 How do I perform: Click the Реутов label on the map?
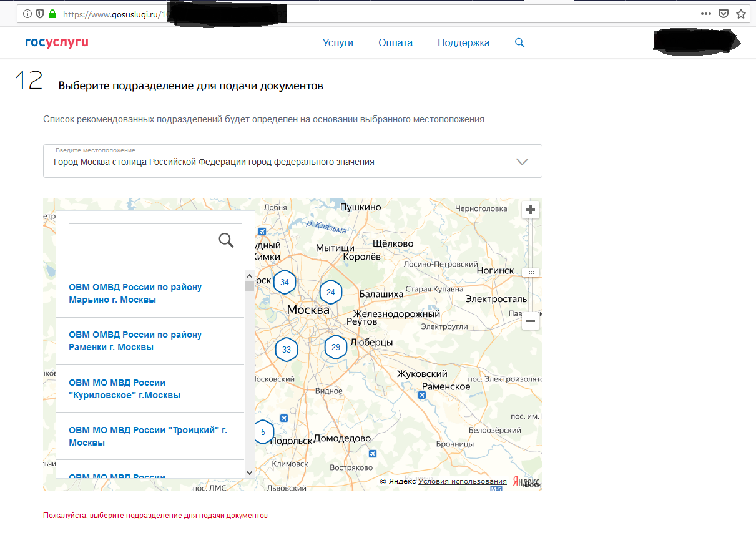tap(362, 321)
